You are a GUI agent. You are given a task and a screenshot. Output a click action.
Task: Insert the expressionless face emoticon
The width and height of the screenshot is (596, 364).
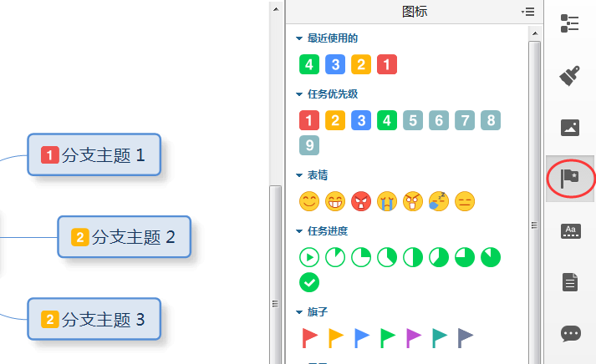point(465,201)
